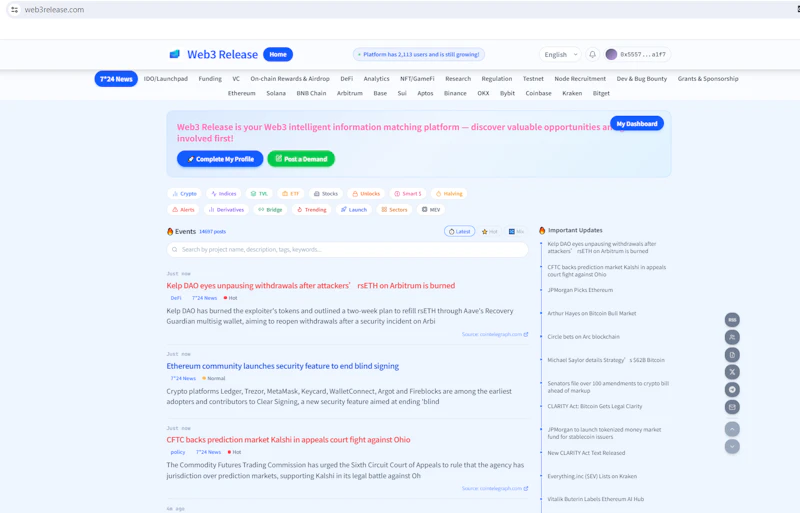Open the RSS feed floating button
Screen dimensions: 800x513
[732, 320]
